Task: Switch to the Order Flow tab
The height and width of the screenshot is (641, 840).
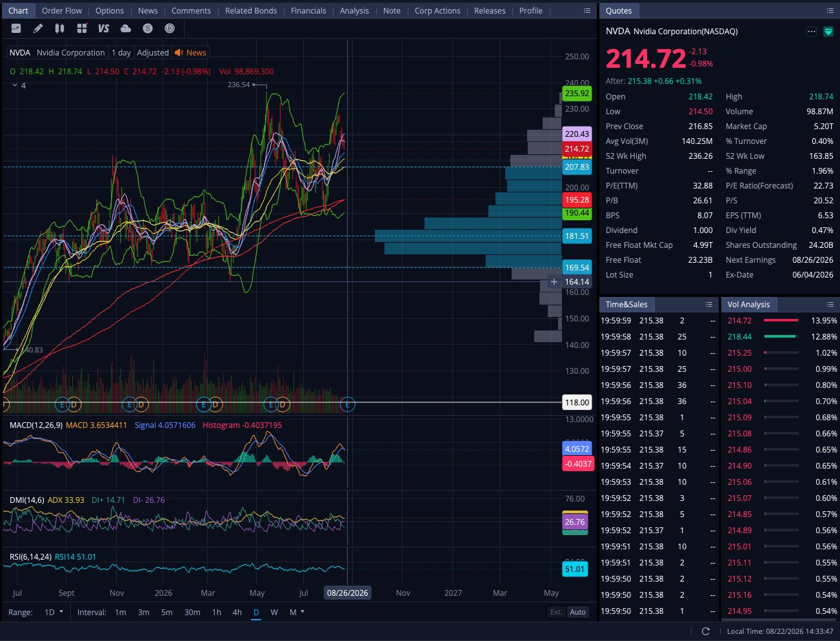Action: pos(62,11)
